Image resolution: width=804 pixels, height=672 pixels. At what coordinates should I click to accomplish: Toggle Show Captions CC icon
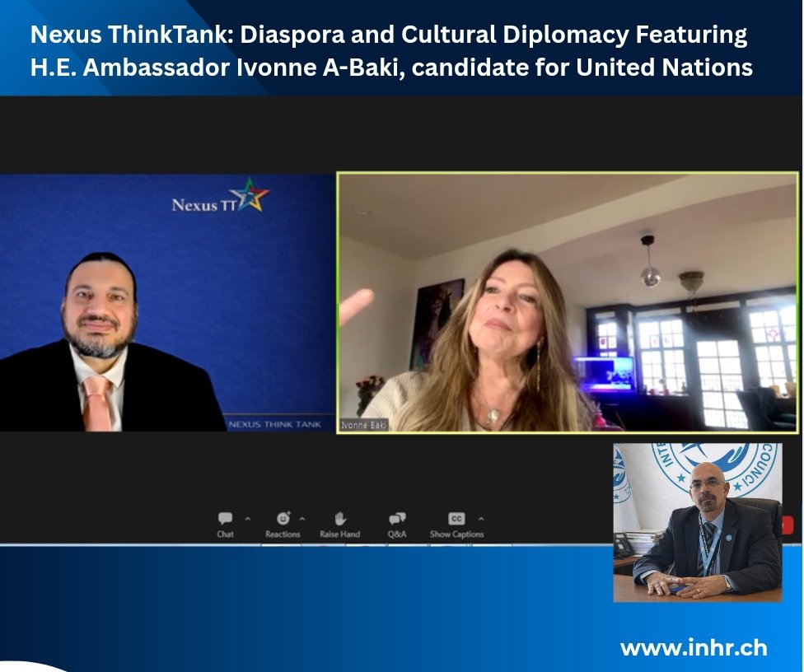(456, 519)
